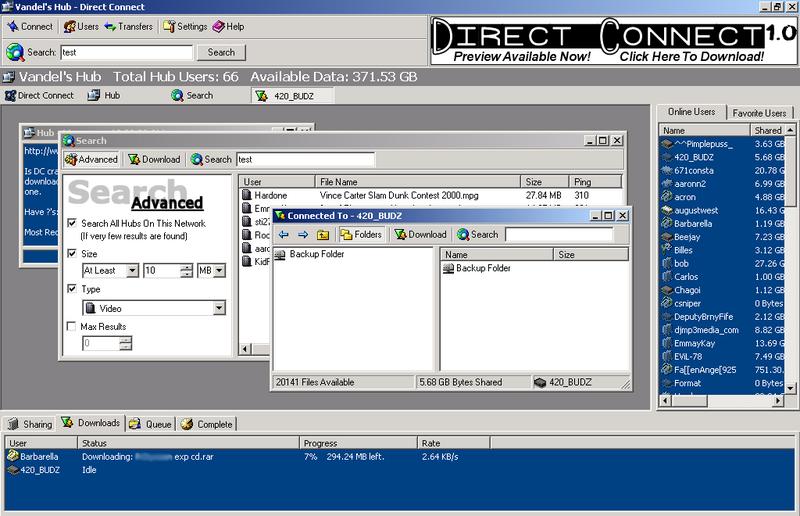Toggle the Size filter checkbox
The height and width of the screenshot is (516, 800).
pyautogui.click(x=72, y=253)
